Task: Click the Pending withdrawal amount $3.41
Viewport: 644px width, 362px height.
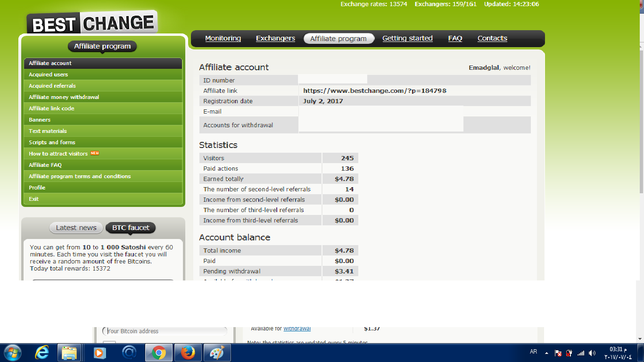Action: pyautogui.click(x=344, y=271)
